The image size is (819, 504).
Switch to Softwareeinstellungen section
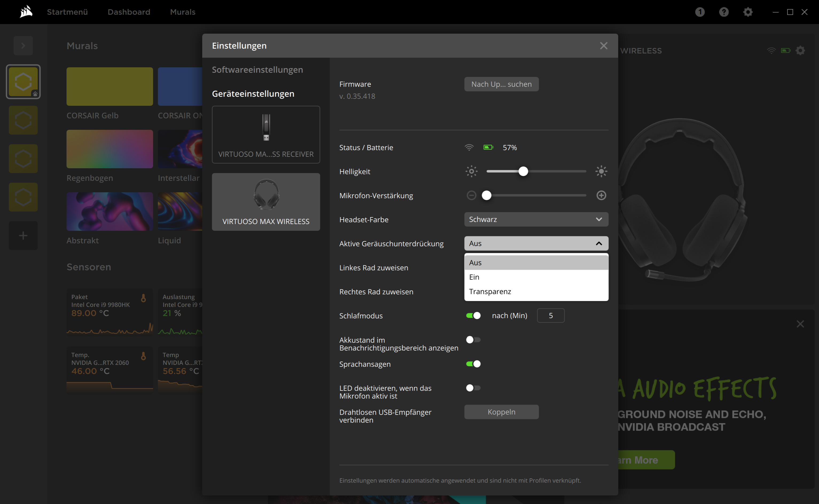pyautogui.click(x=257, y=70)
